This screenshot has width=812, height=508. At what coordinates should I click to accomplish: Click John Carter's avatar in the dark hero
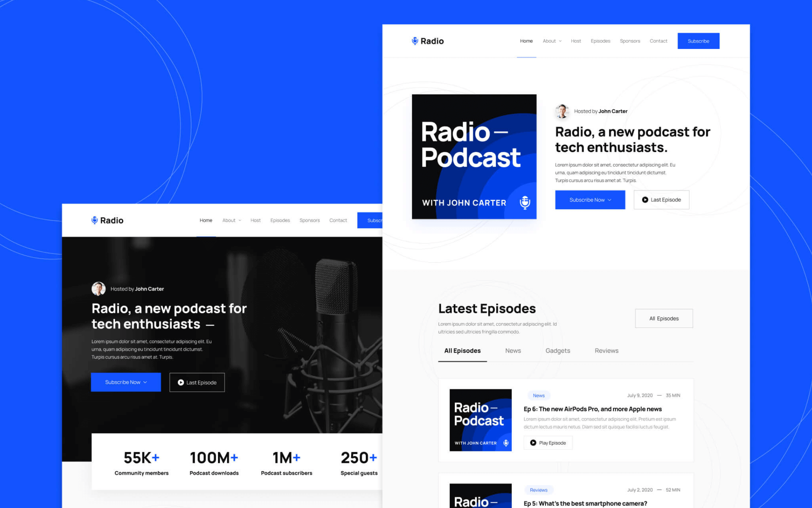pyautogui.click(x=98, y=289)
